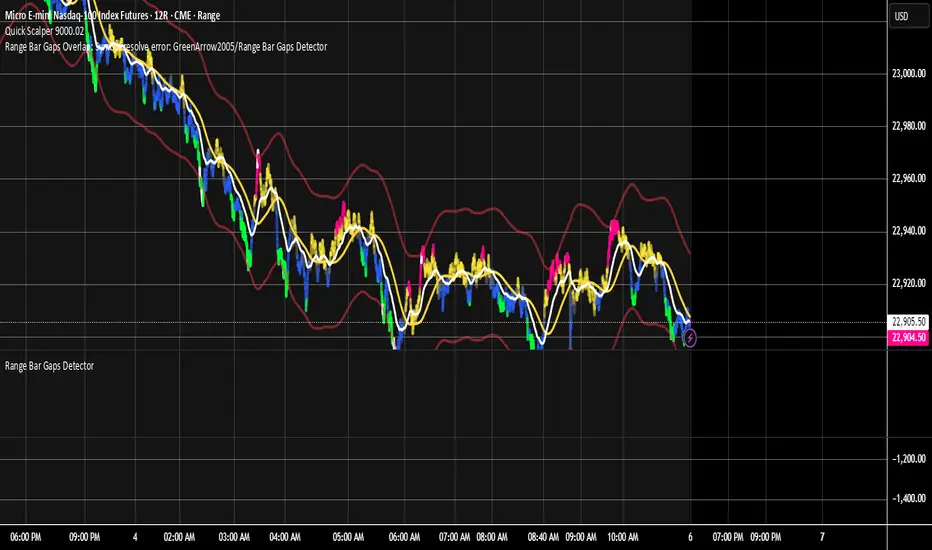Click the 07:00 PM time axis label
Screen dimensions: 932x550
[728, 537]
